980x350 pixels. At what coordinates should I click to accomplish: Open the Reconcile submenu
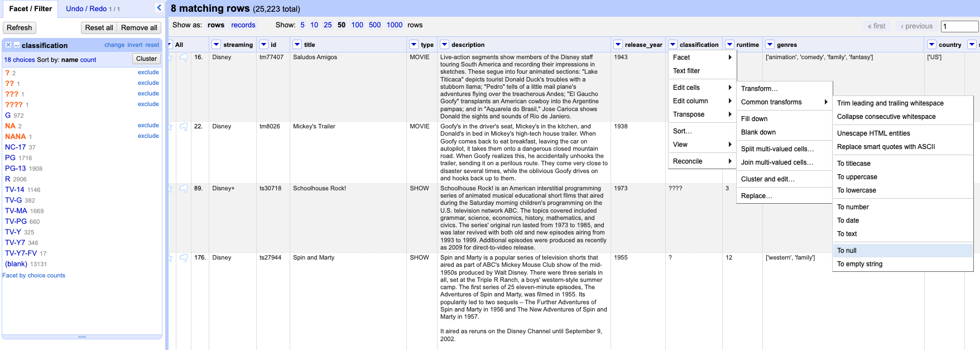click(703, 161)
